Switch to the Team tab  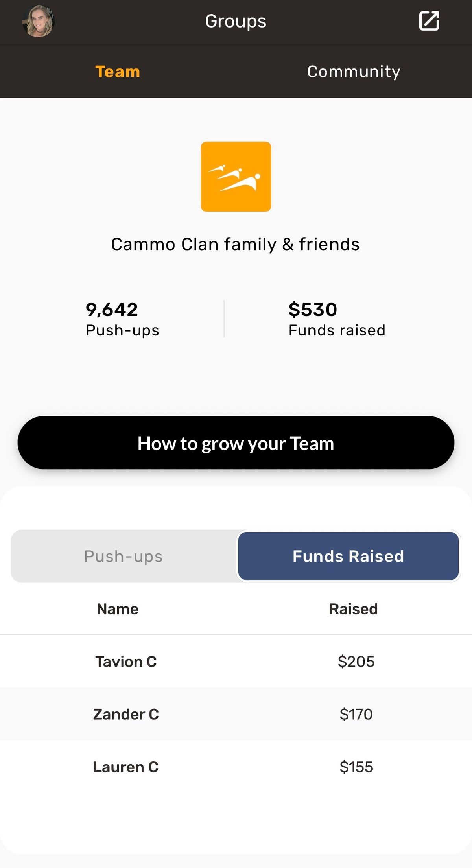coord(118,72)
